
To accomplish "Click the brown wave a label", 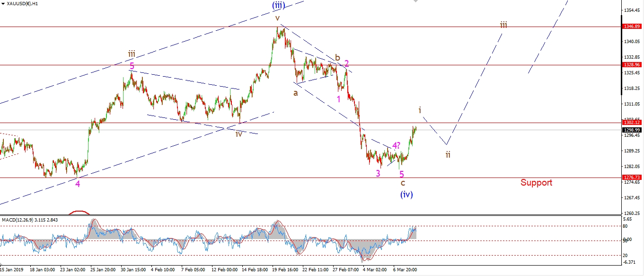I will click(x=296, y=93).
